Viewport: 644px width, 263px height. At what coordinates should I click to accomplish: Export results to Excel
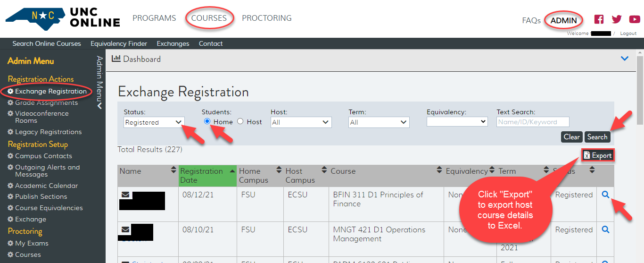(598, 155)
